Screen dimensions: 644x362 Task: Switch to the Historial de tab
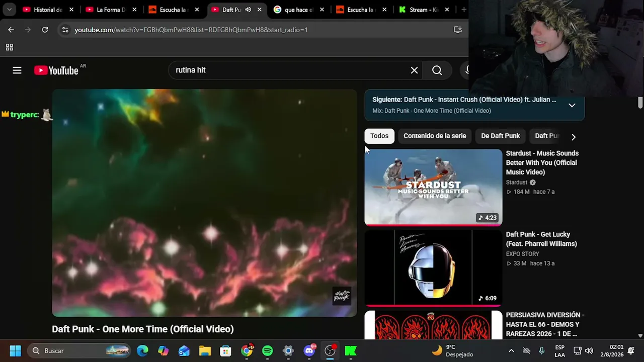coord(48,10)
